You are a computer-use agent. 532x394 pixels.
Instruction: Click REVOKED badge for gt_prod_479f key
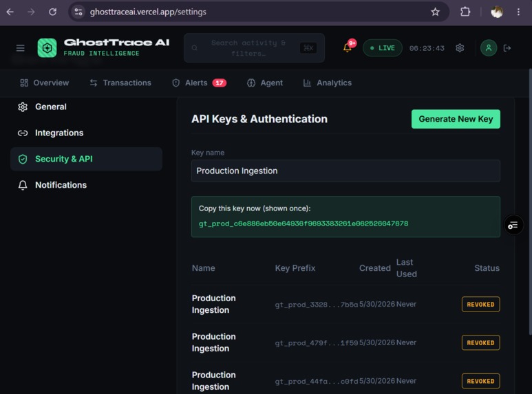pos(480,343)
